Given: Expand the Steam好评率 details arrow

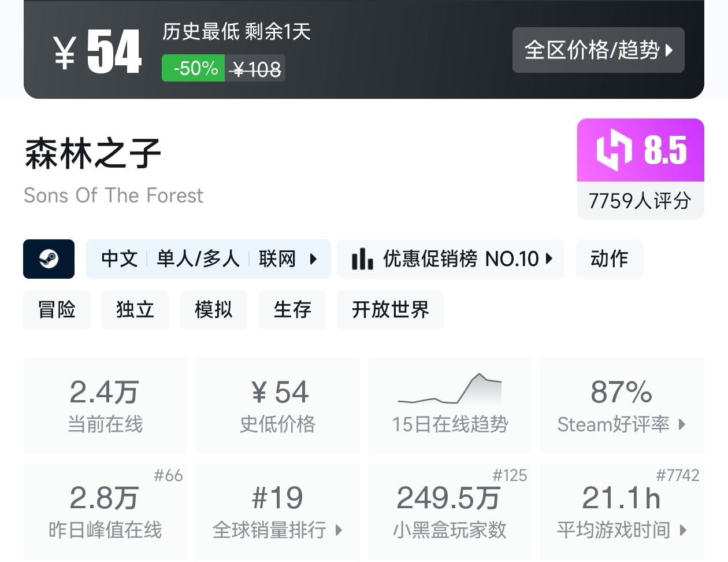Looking at the screenshot, I should [682, 424].
